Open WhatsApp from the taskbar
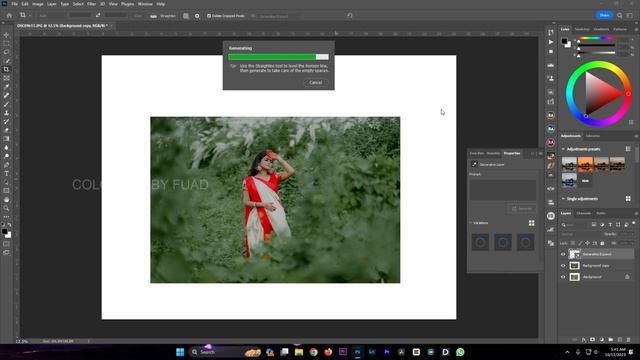 click(x=460, y=352)
